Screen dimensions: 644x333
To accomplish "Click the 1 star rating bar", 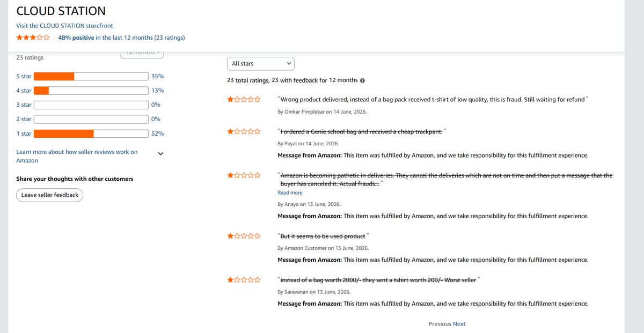I will (91, 134).
